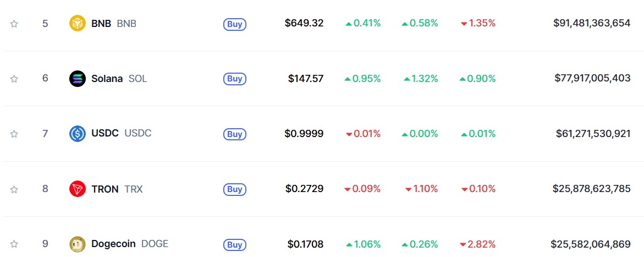644x257 pixels.
Task: Mark Dogecoin as favorite with star
Action: pos(14,244)
